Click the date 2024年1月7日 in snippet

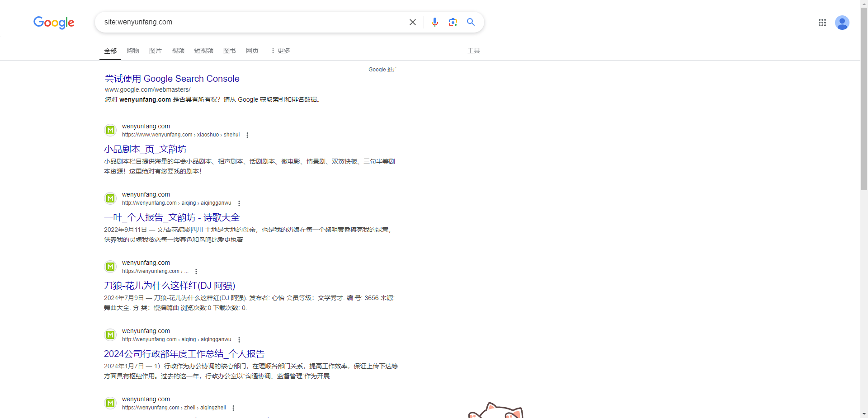(124, 366)
